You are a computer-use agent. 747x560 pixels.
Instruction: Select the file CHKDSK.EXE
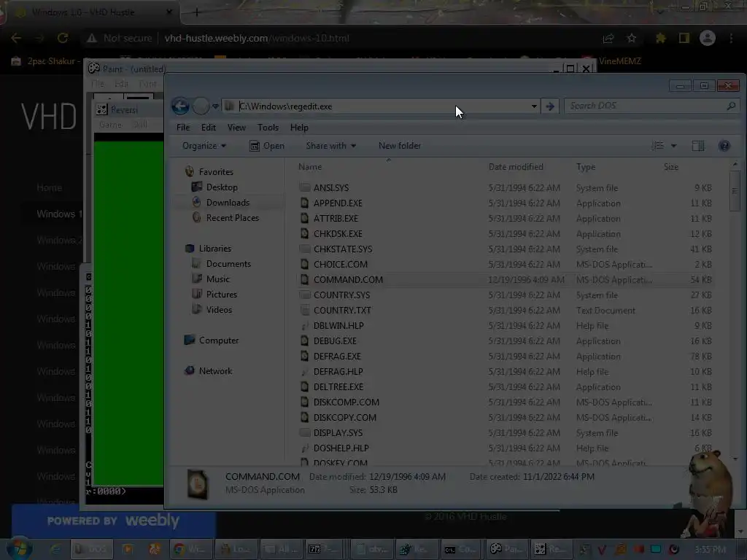(338, 234)
